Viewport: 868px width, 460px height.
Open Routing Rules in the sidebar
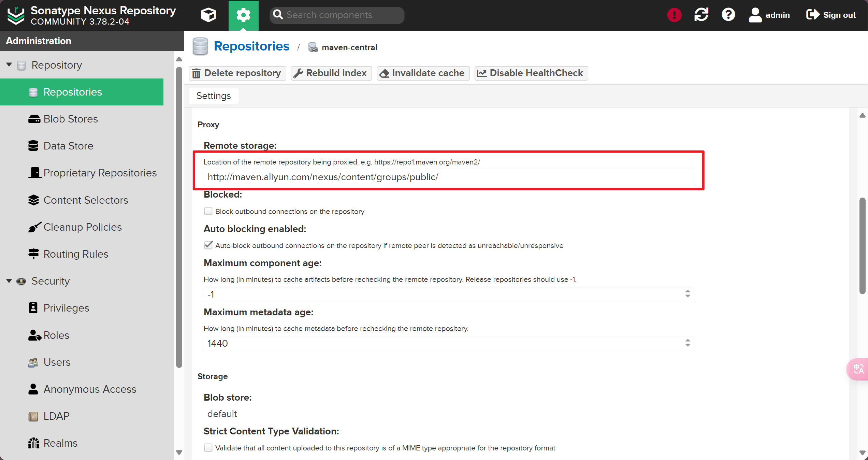pos(76,254)
